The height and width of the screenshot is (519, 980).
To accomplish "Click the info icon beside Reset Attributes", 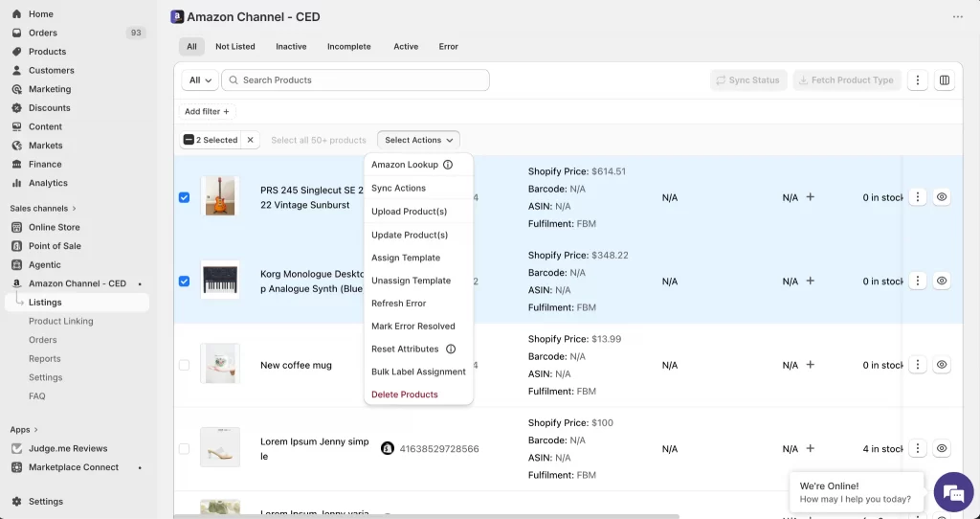I will [450, 349].
